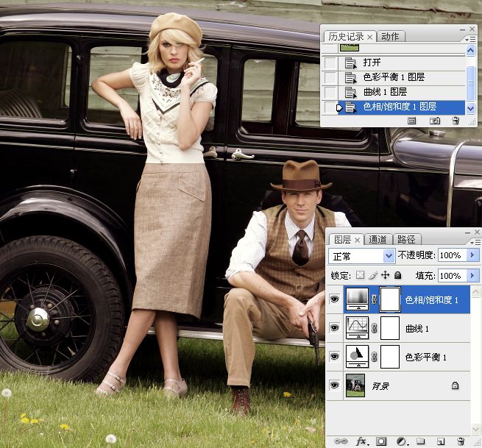Click the 色彩平衡 1 layer mask thumbnail
This screenshot has height=448, width=482.
[389, 357]
